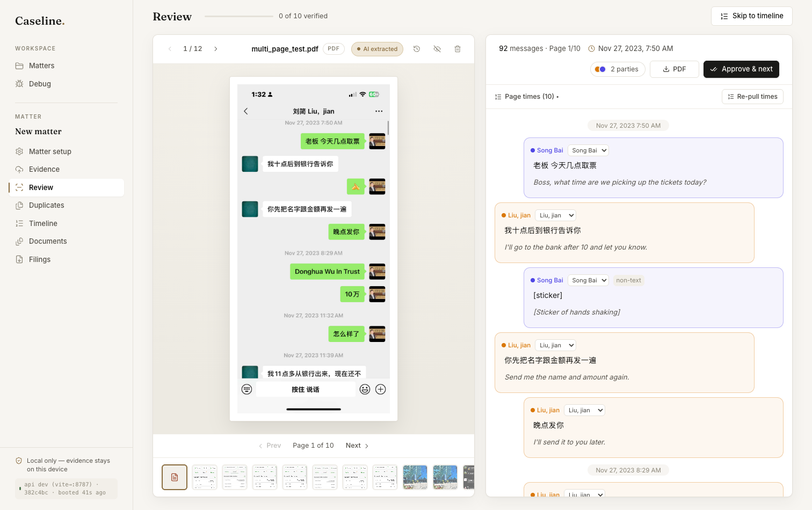The width and height of the screenshot is (812, 510).
Task: Delete document using the trash icon
Action: pyautogui.click(x=458, y=49)
